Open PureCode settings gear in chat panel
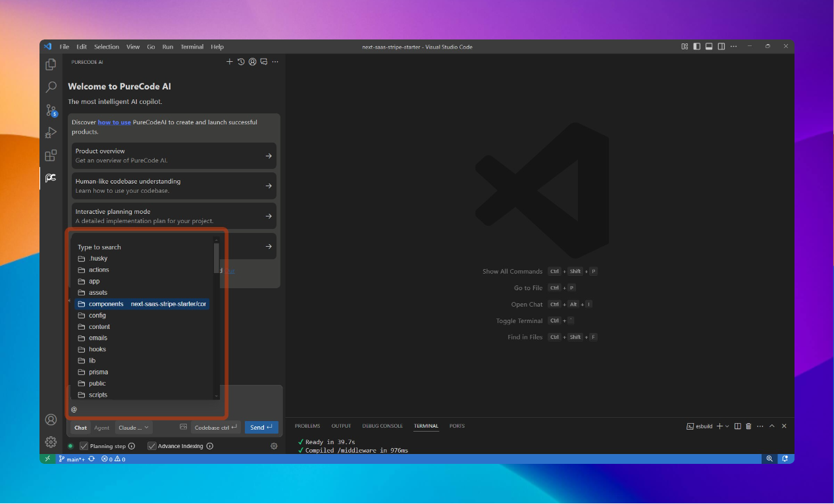 point(274,446)
